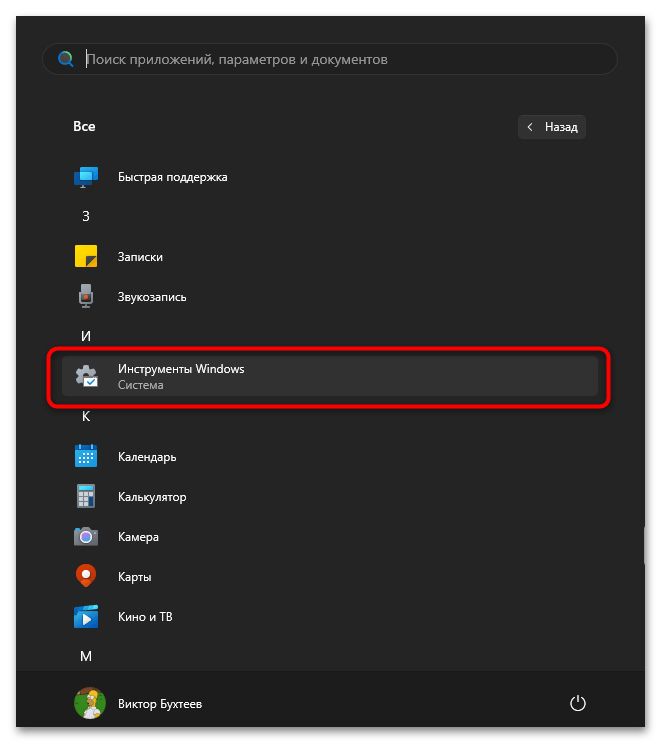This screenshot has height=743, width=661.
Task: Click the power button icon
Action: point(578,703)
